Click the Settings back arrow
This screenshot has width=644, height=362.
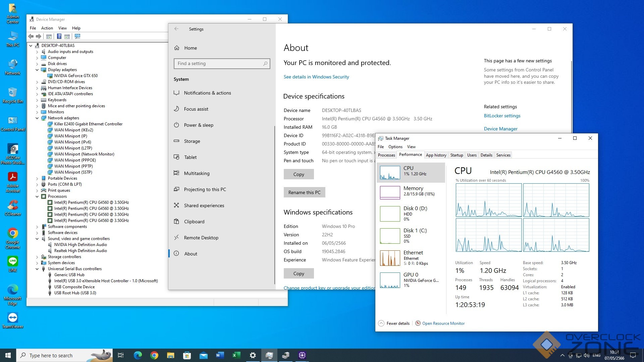click(176, 29)
